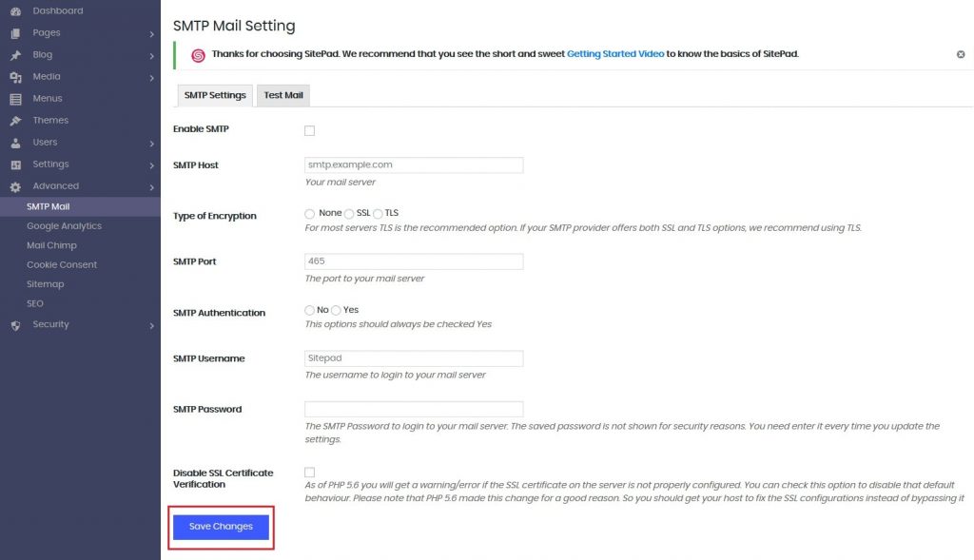
Task: Tick the Enable SMTP checkbox
Action: tap(309, 130)
